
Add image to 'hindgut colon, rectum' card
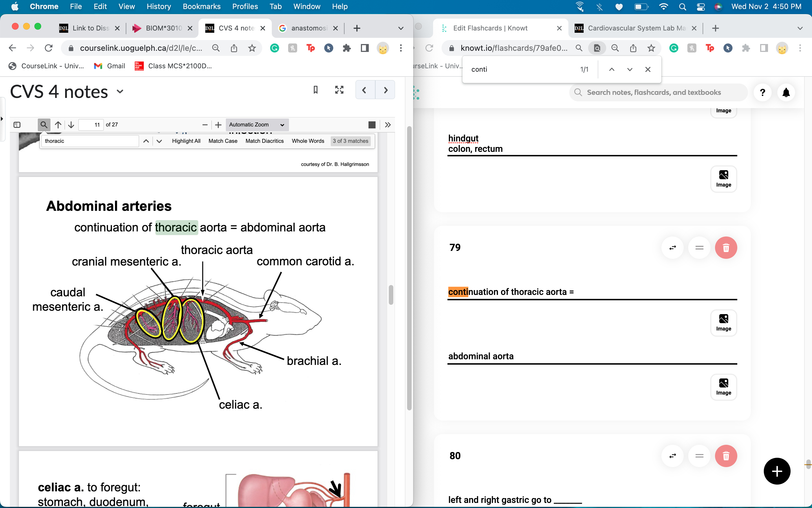pos(723,179)
